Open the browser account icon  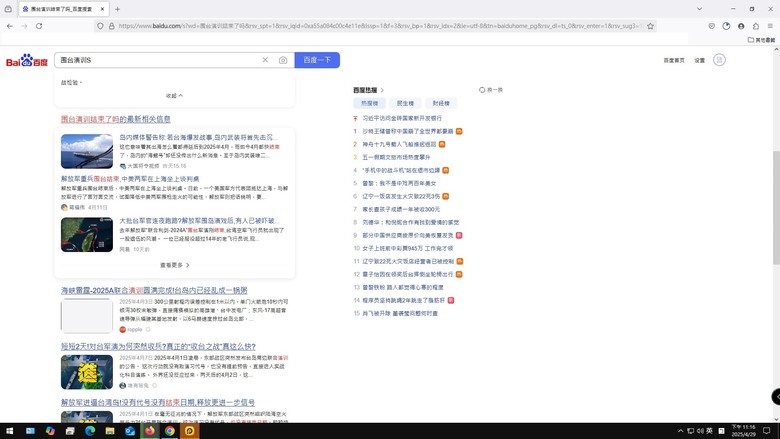click(741, 26)
